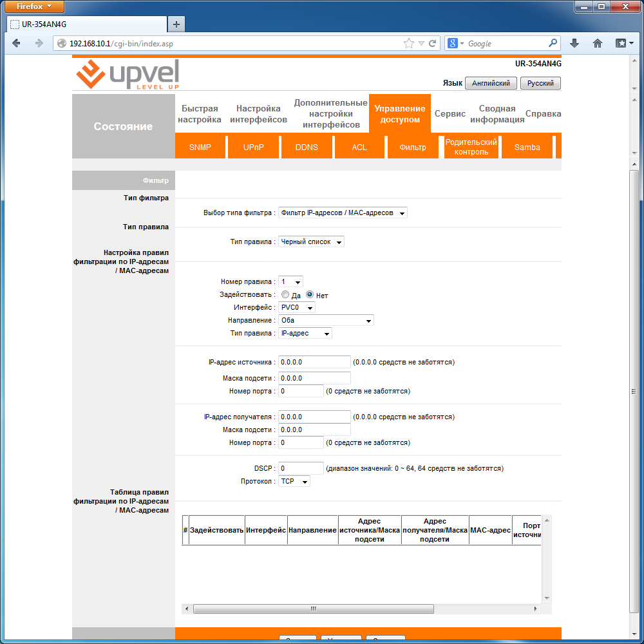Select Нет radio for Задействовать
Viewport: 644px width, 644px height.
310,294
